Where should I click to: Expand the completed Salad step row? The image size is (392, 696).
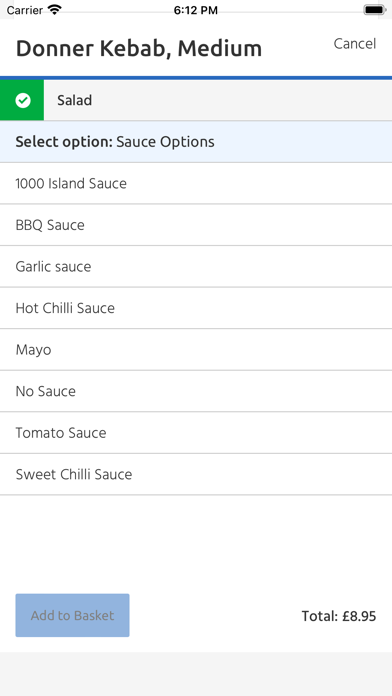[x=196, y=100]
